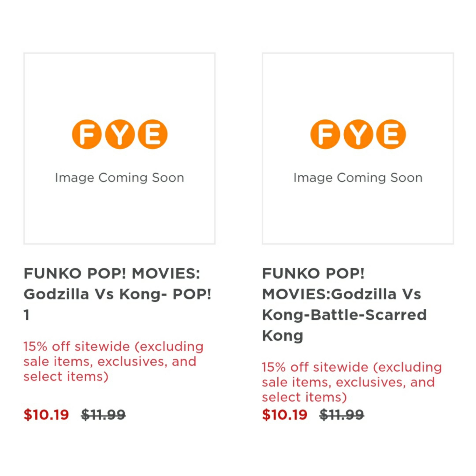
Task: Click left 'Image Coming Soon' text
Action: [x=120, y=178]
